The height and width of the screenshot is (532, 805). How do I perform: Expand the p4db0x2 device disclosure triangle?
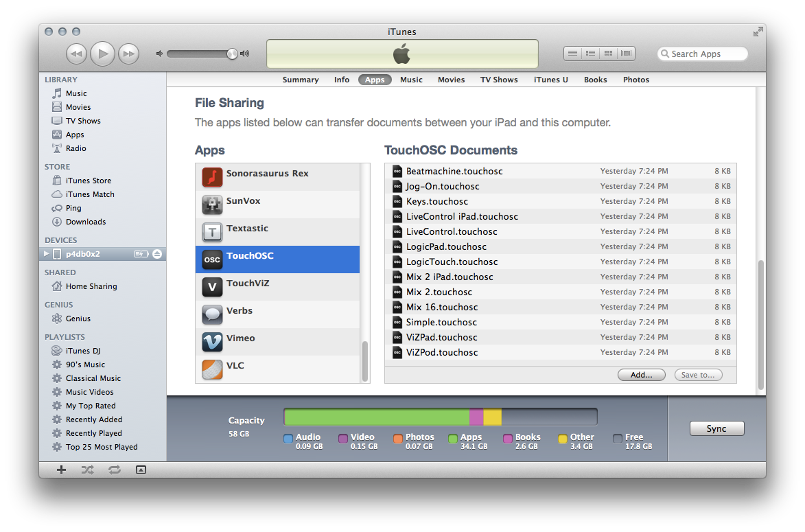46,254
